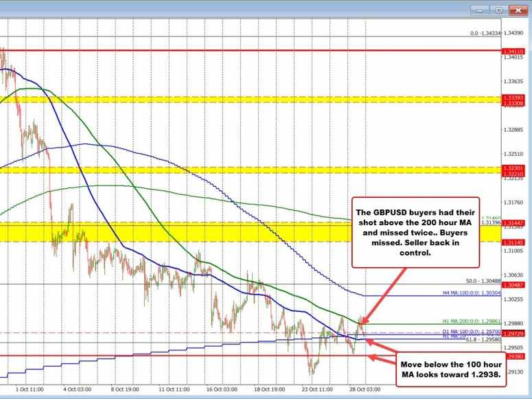Click the 1.32510 price axis value
Screen dimensions: 532x399
pyautogui.click(x=513, y=154)
